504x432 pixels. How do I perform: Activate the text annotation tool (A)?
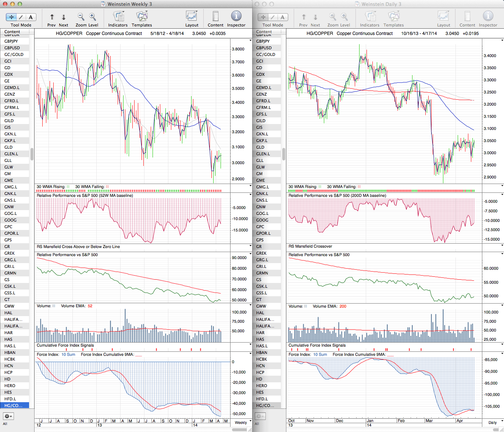click(31, 17)
